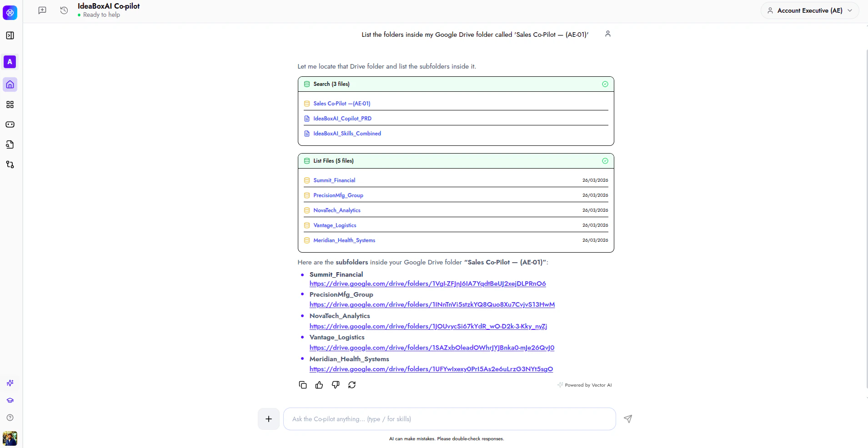Open Sales Co-Pilot —(AE-01) search result
The height and width of the screenshot is (448, 868).
pyautogui.click(x=342, y=104)
